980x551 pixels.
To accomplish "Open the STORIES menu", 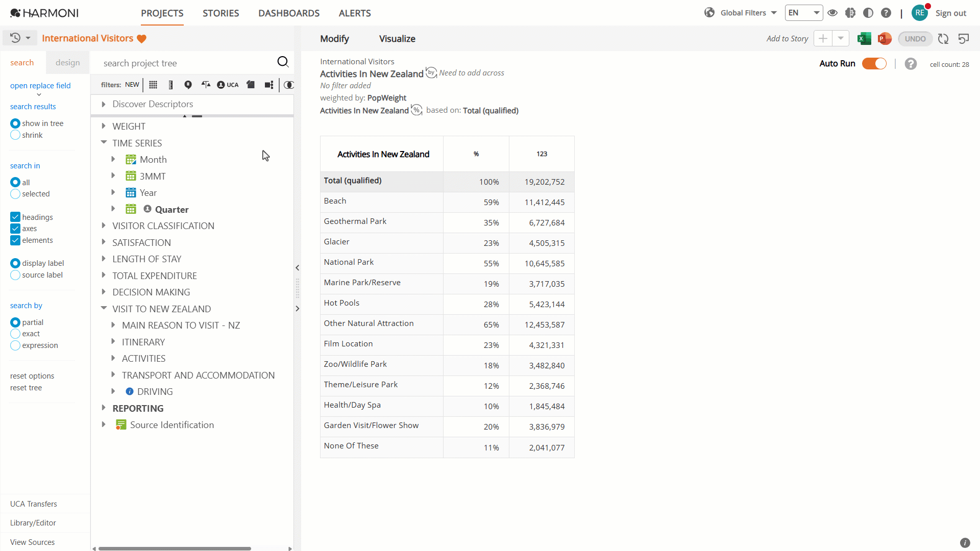I will [221, 13].
